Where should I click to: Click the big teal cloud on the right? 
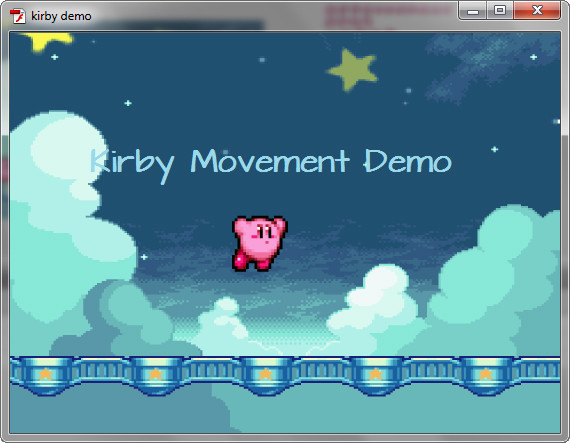498,276
